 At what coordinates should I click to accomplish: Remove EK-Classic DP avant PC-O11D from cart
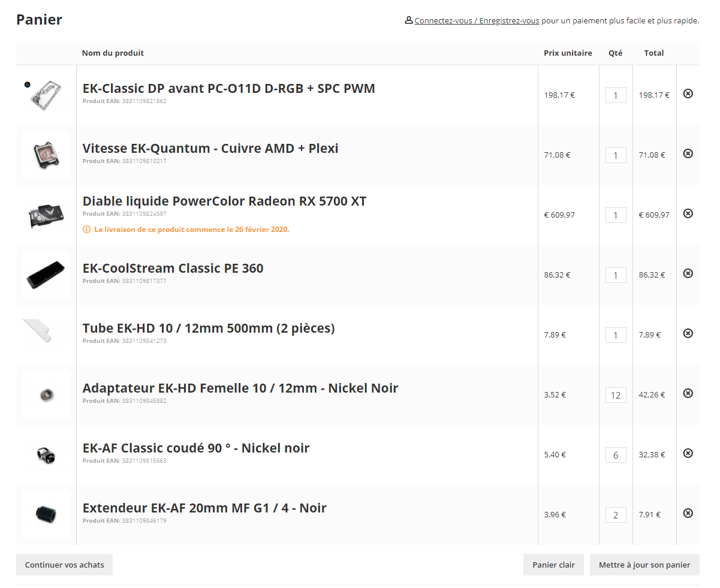(x=688, y=94)
